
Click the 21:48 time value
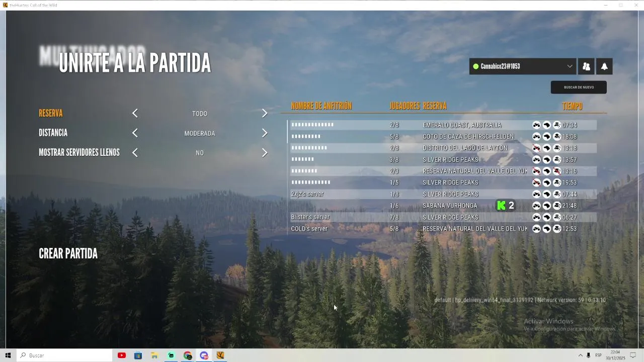coord(570,206)
